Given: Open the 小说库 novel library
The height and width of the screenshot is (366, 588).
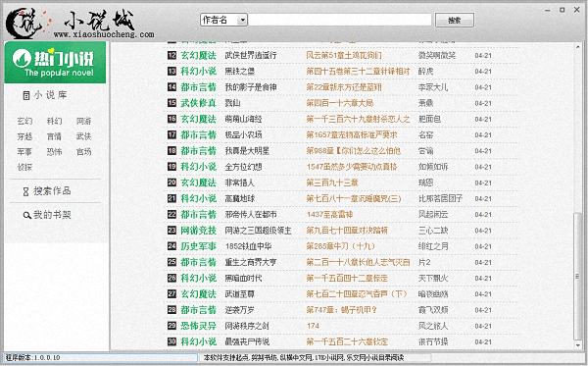Looking at the screenshot, I should click(x=50, y=95).
